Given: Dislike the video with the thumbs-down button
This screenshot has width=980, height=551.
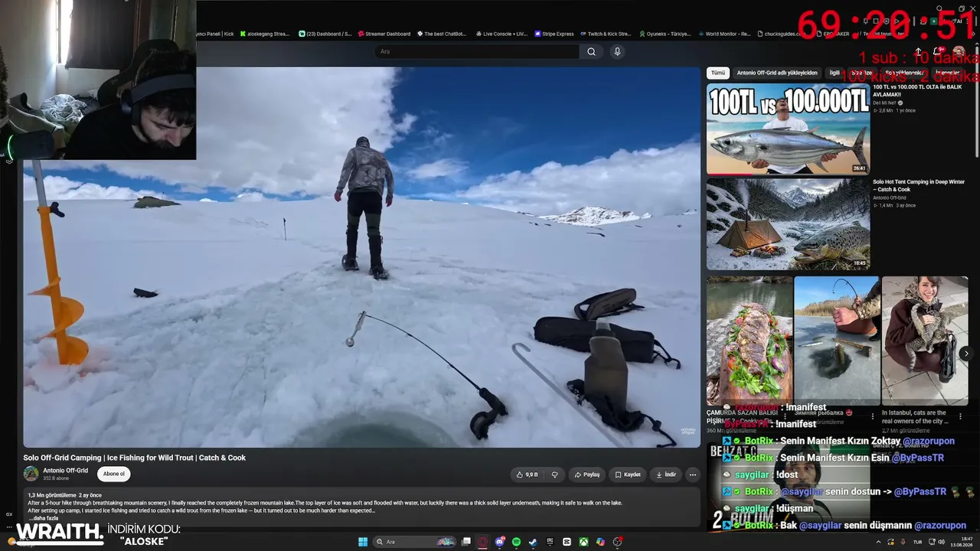Looking at the screenshot, I should 555,474.
